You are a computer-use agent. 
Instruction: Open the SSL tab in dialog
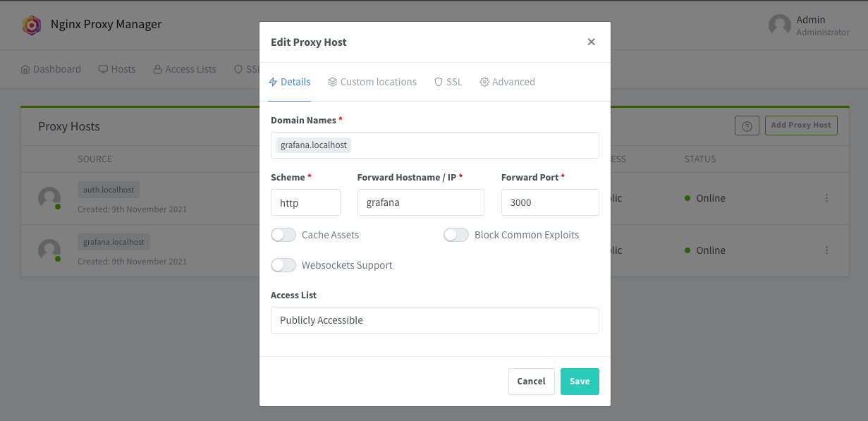click(x=448, y=82)
